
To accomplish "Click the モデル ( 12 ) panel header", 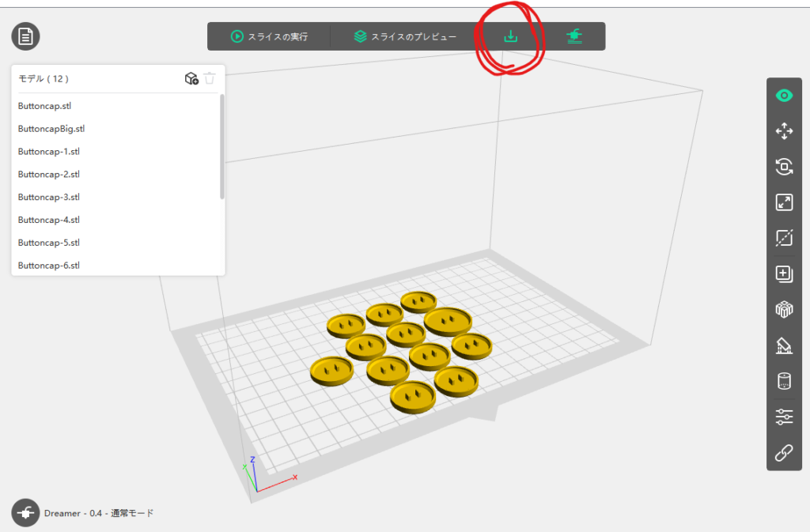I will tap(44, 78).
